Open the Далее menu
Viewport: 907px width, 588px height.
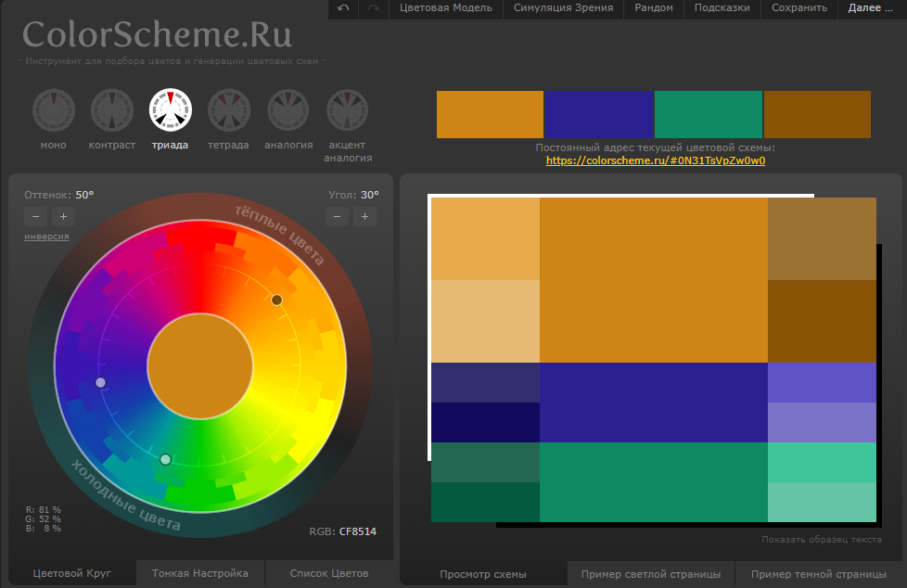coord(871,8)
